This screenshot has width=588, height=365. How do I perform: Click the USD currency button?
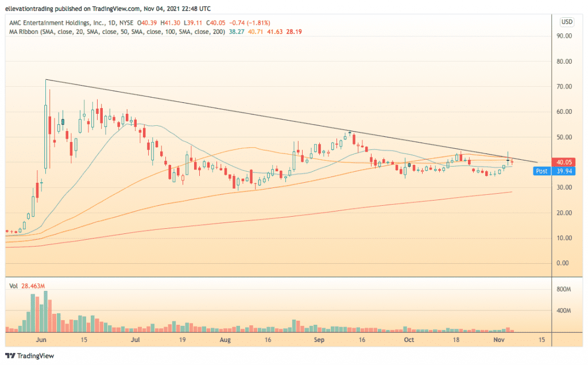pyautogui.click(x=567, y=22)
